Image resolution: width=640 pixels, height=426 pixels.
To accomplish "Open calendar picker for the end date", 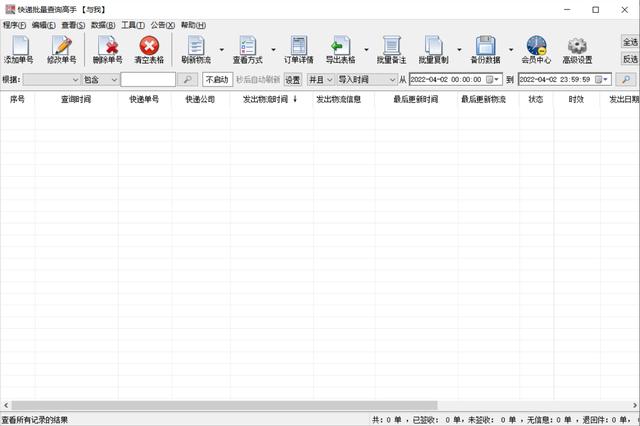I will [602, 79].
